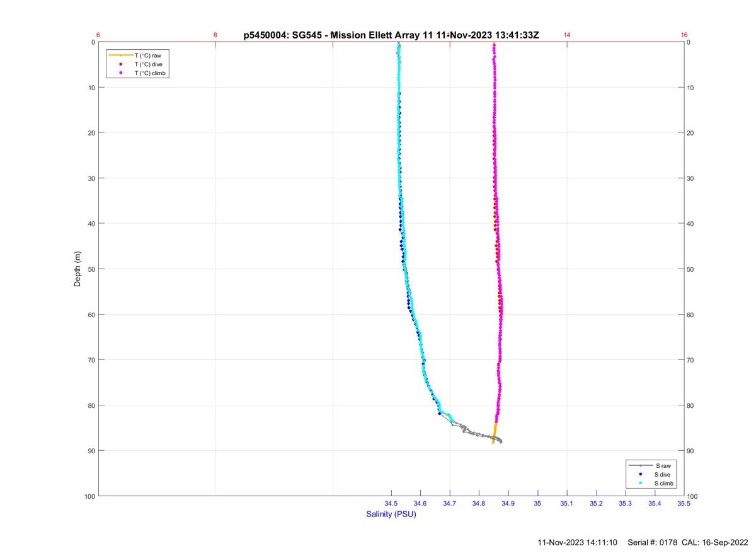This screenshot has width=756, height=558.
Task: Click salinity tick label 34.6
Action: (420, 503)
